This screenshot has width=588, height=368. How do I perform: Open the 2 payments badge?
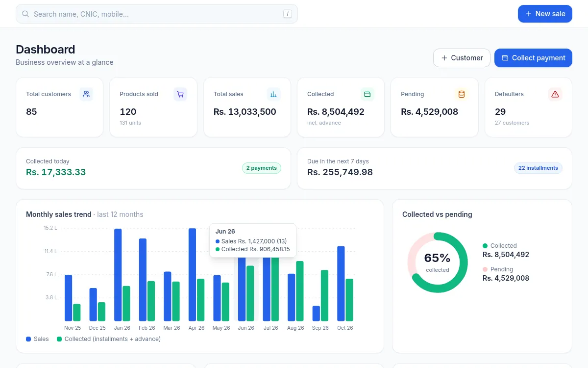[262, 168]
